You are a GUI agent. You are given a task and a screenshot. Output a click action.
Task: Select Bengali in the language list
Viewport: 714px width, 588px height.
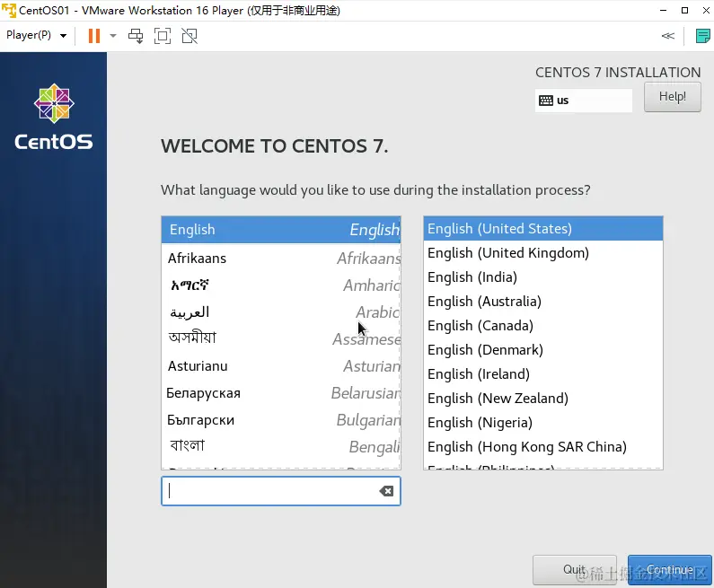click(x=281, y=446)
